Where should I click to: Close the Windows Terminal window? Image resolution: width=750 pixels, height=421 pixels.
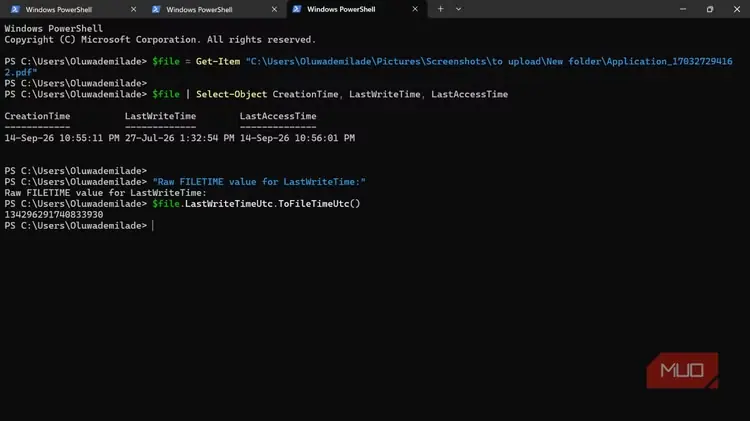pyautogui.click(x=737, y=9)
